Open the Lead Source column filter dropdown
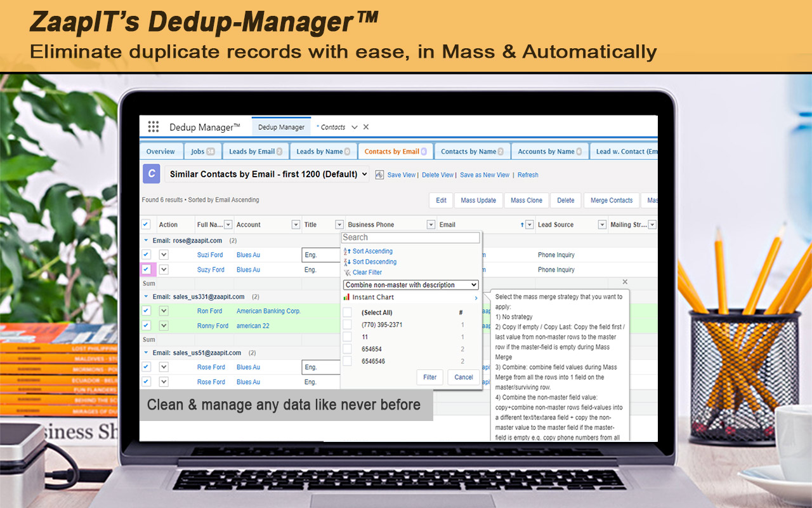 point(603,225)
